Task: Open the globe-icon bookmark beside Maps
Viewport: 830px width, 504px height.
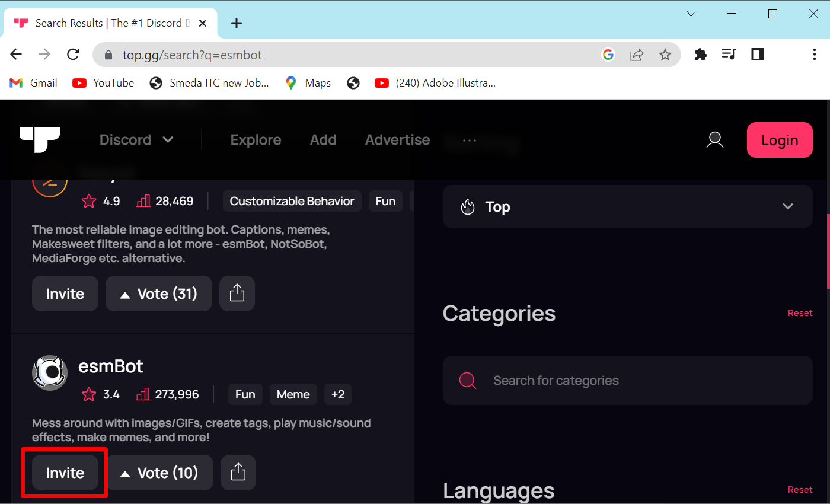Action: click(353, 83)
